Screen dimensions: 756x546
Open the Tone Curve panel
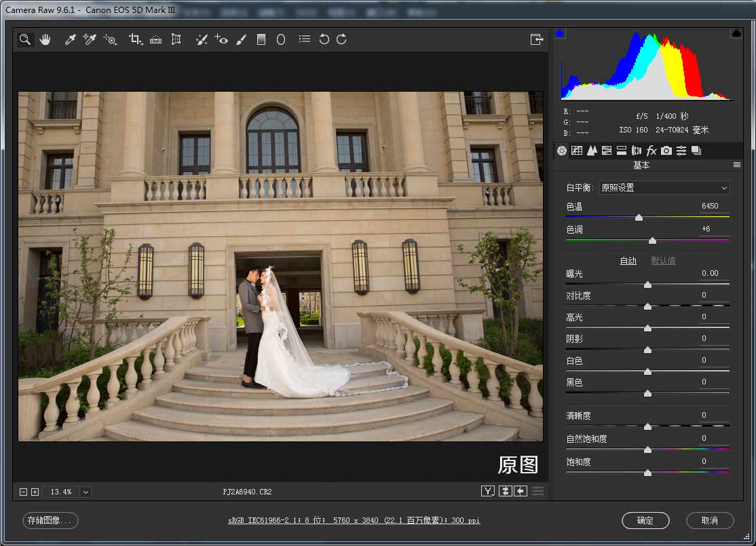(577, 150)
